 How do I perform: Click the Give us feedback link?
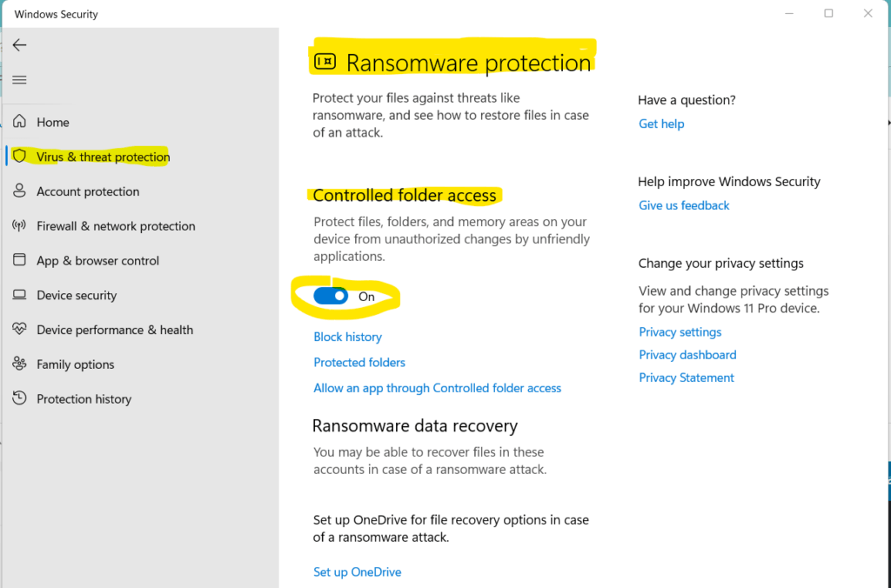684,205
